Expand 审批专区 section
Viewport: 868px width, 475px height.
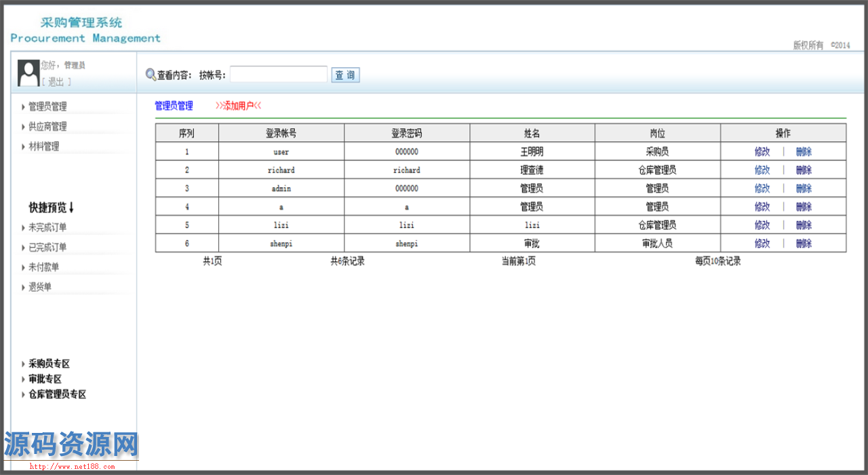[44, 379]
